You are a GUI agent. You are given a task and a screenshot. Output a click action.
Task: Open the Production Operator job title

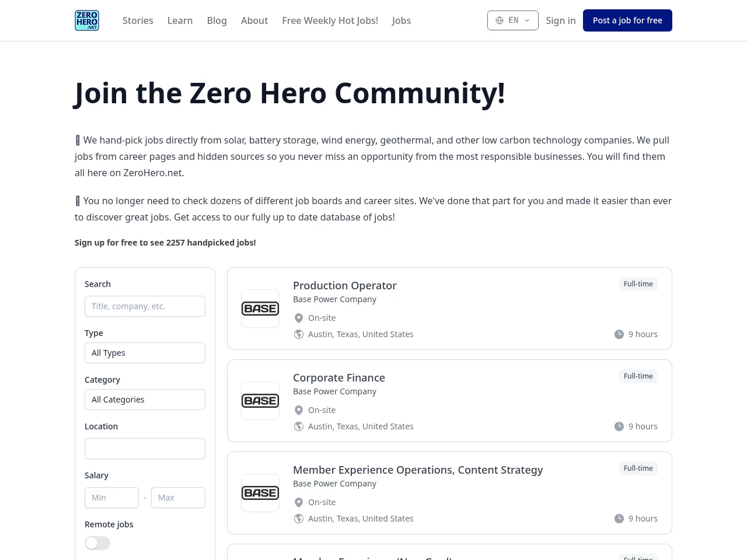click(345, 285)
